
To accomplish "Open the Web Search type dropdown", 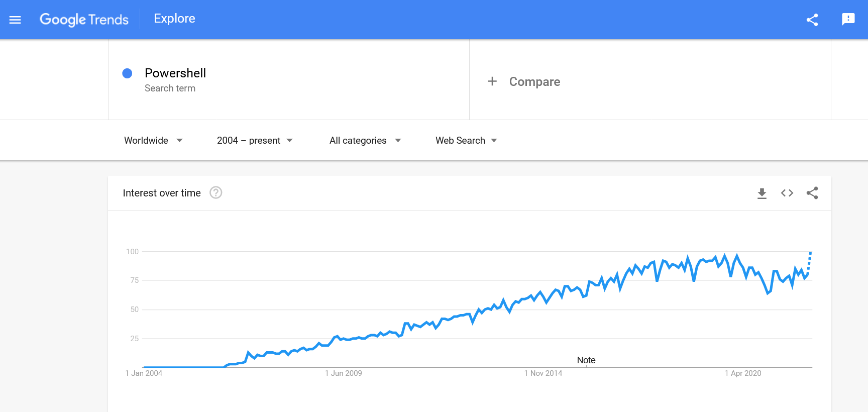I will [467, 140].
